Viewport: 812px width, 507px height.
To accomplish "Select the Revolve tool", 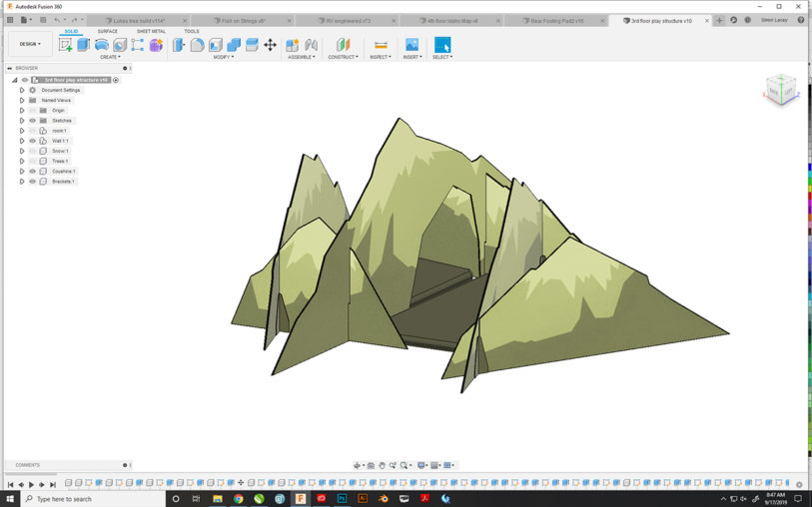I will [102, 45].
